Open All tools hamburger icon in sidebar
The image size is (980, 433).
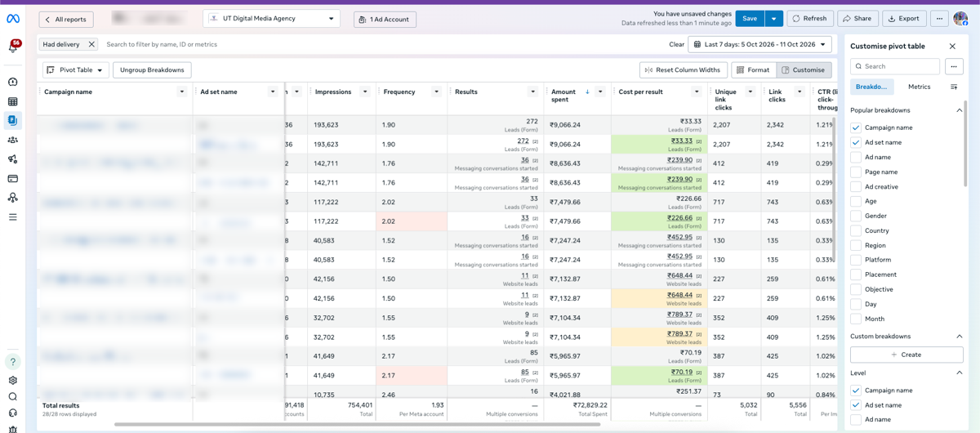tap(12, 217)
